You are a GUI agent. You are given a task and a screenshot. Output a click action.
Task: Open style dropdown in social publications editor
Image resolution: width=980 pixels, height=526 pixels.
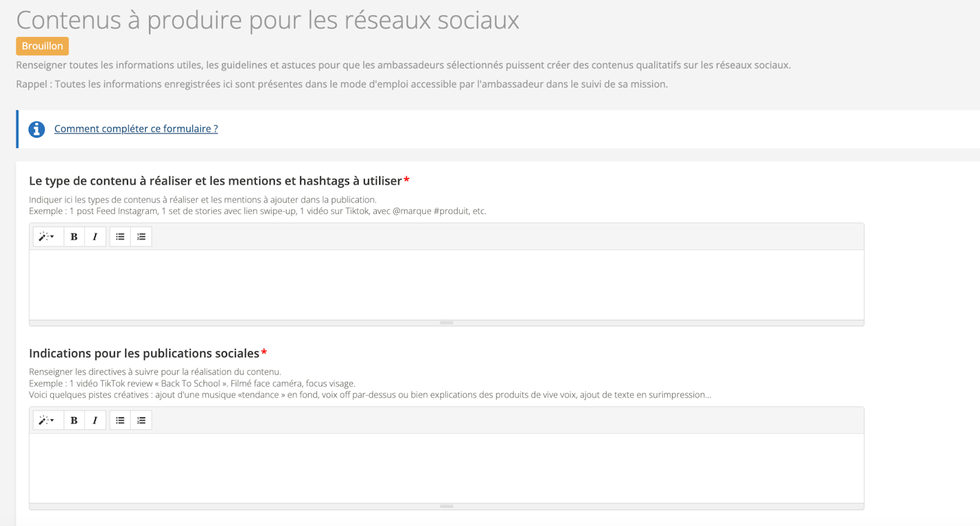click(x=47, y=421)
